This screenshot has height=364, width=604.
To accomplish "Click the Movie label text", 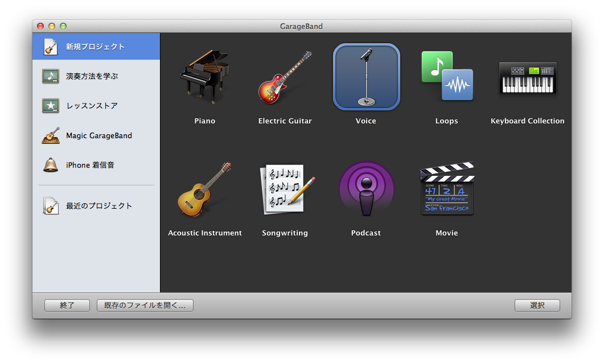I will click(x=447, y=233).
